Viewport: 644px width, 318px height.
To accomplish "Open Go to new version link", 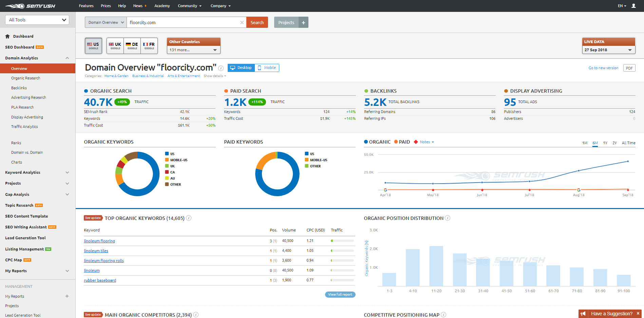I will click(603, 68).
